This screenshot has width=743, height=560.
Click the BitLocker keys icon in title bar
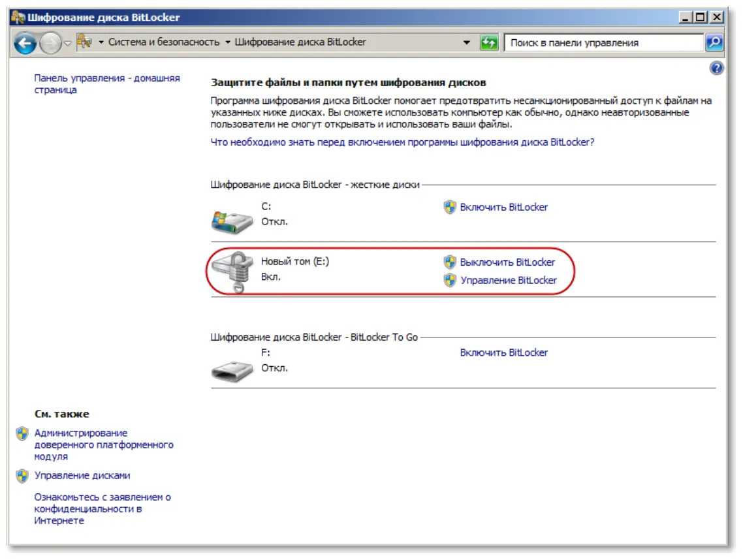coord(18,18)
